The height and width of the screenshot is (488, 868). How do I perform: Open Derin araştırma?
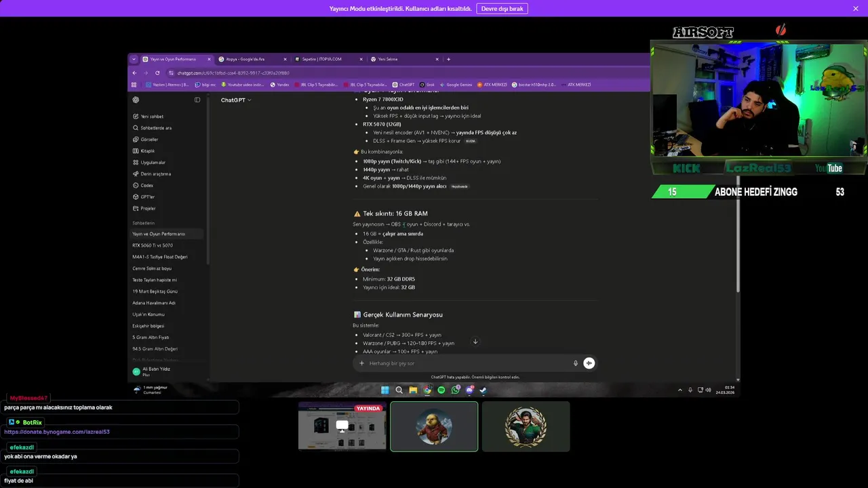pyautogui.click(x=152, y=174)
